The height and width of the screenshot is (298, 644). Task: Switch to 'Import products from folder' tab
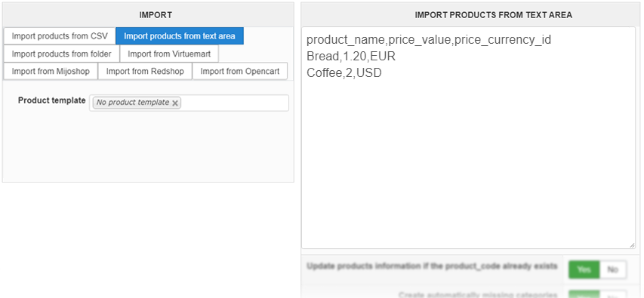pyautogui.click(x=62, y=54)
